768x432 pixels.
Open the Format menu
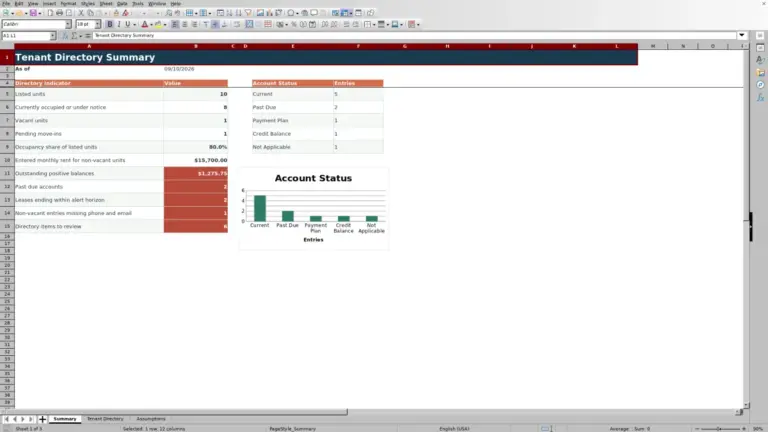point(68,3)
